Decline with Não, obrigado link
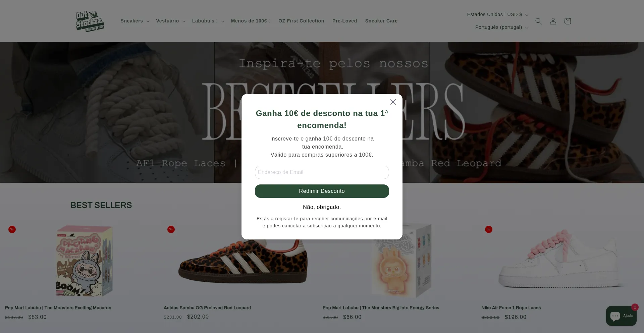 coord(322,207)
